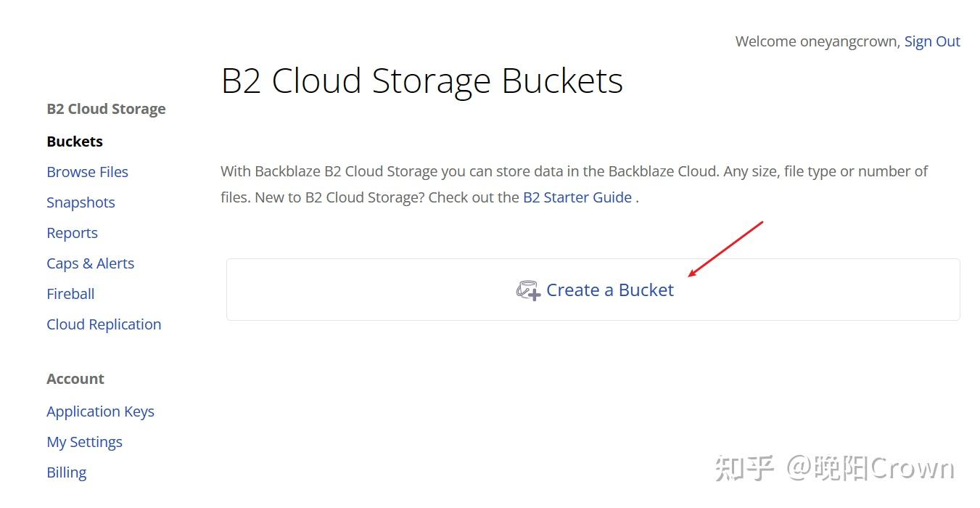980x508 pixels.
Task: Open the Snapshots page
Action: [81, 202]
